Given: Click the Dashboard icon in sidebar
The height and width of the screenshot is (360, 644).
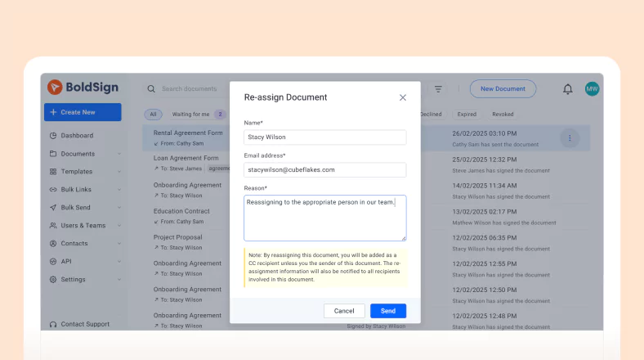Looking at the screenshot, I should point(53,136).
